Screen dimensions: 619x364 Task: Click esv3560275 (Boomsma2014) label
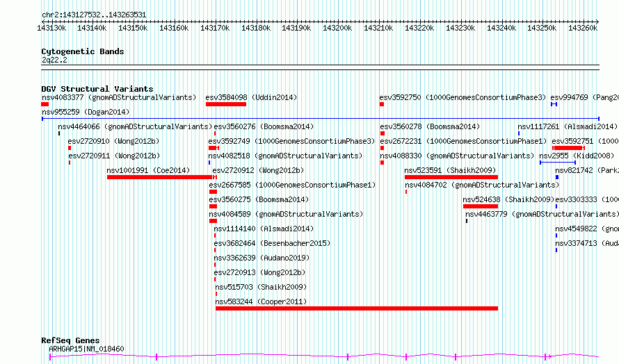259,199
